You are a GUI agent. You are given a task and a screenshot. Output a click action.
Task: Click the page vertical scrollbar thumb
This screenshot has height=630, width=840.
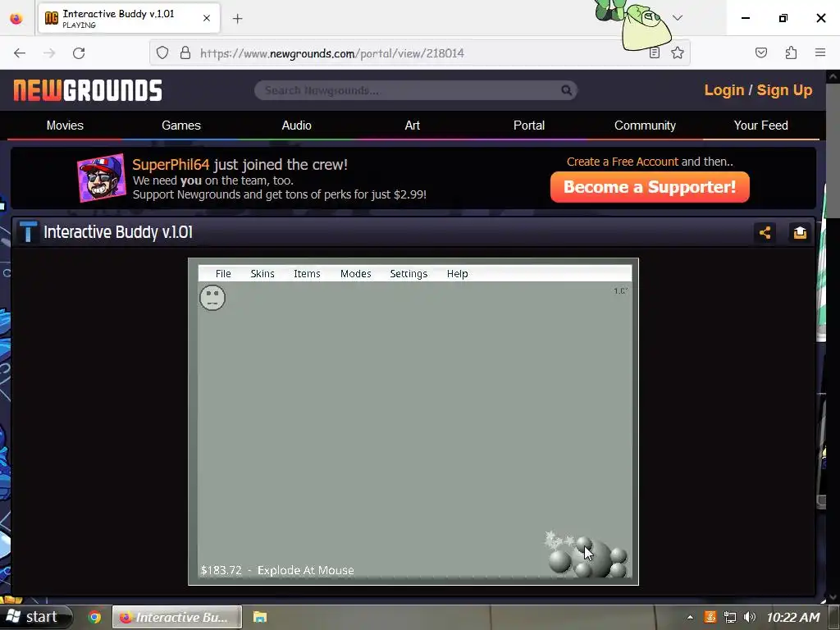point(833,151)
